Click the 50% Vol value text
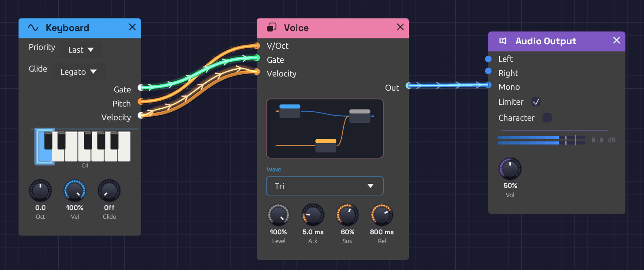Image resolution: width=644 pixels, height=270 pixels. (510, 186)
